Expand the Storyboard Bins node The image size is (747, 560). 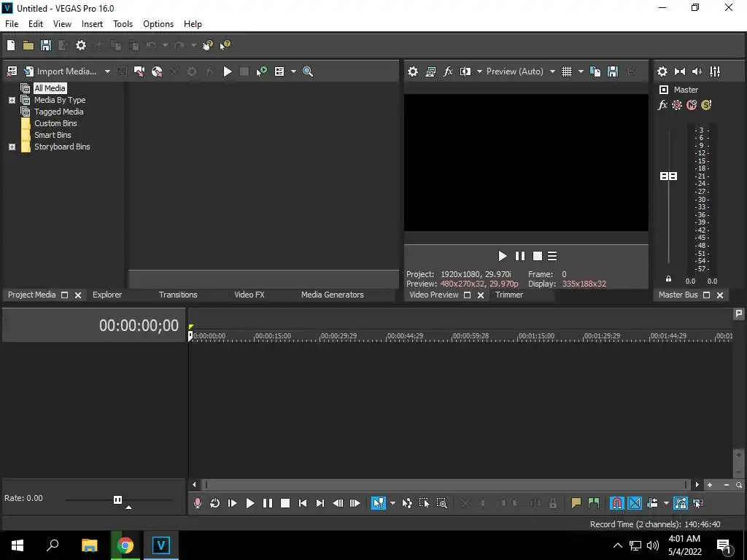[x=12, y=147]
